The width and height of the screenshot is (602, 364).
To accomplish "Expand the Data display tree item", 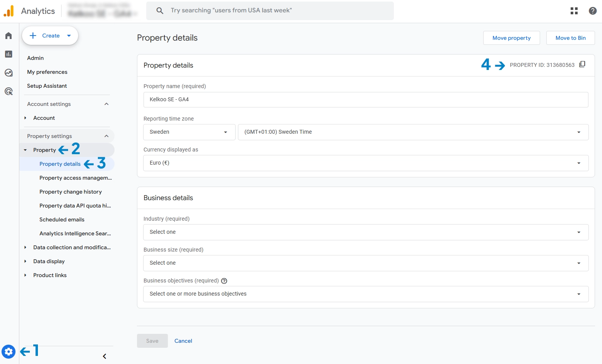I will [x=25, y=261].
